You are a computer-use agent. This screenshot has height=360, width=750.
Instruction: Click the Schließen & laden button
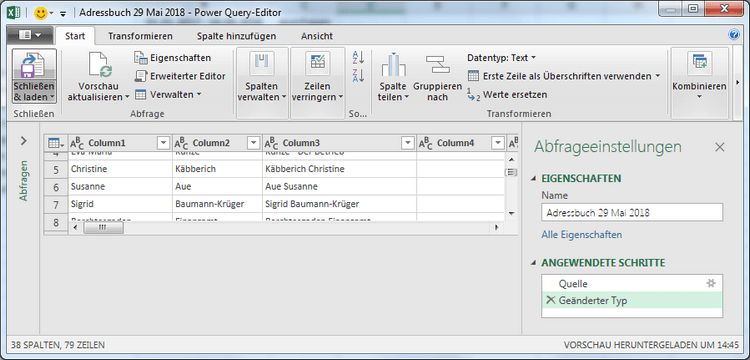click(34, 76)
